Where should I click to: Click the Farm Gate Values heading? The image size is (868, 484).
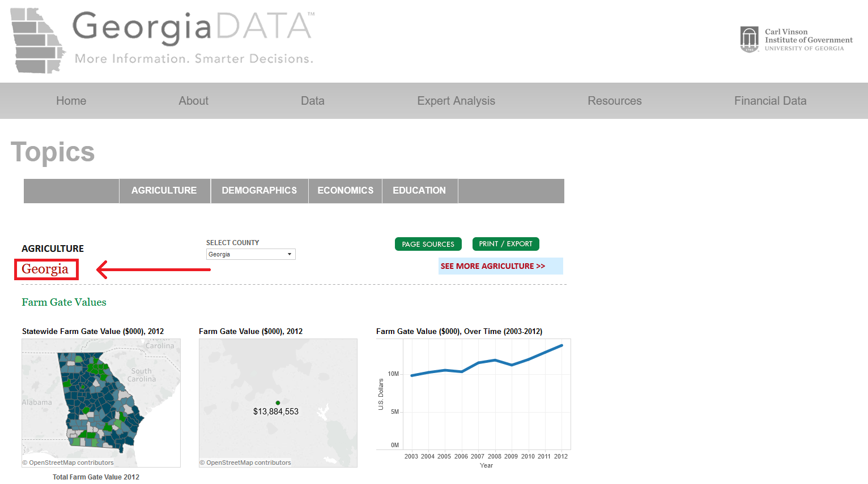[64, 302]
